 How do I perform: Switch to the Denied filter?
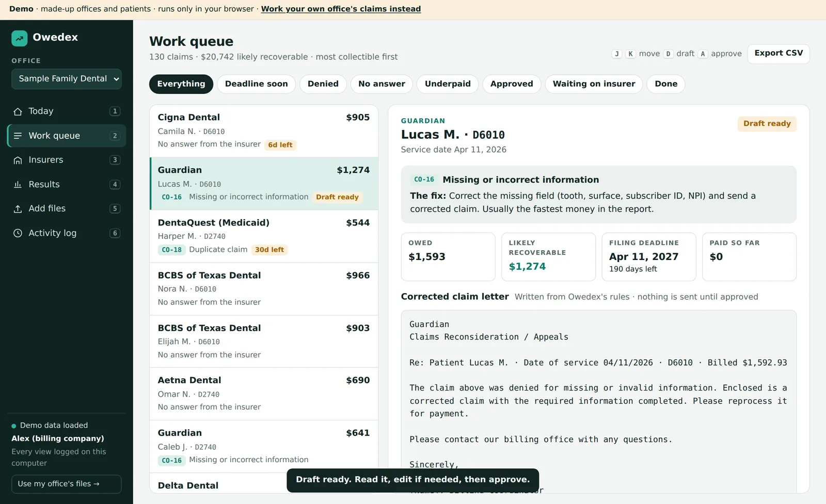(323, 84)
